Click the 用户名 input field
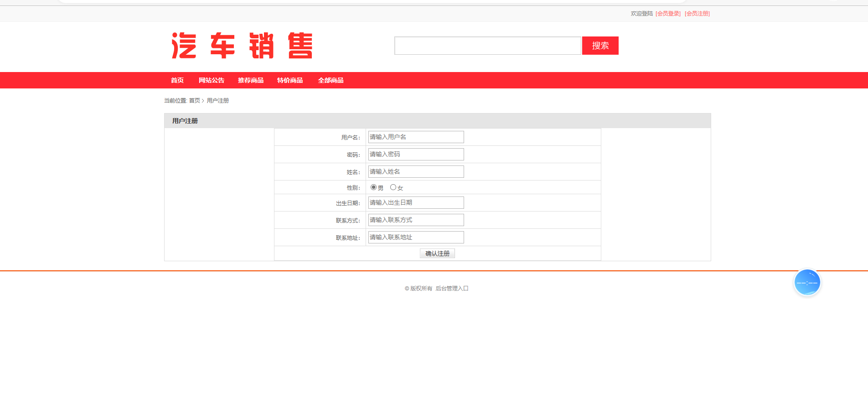The height and width of the screenshot is (403, 868). point(416,137)
